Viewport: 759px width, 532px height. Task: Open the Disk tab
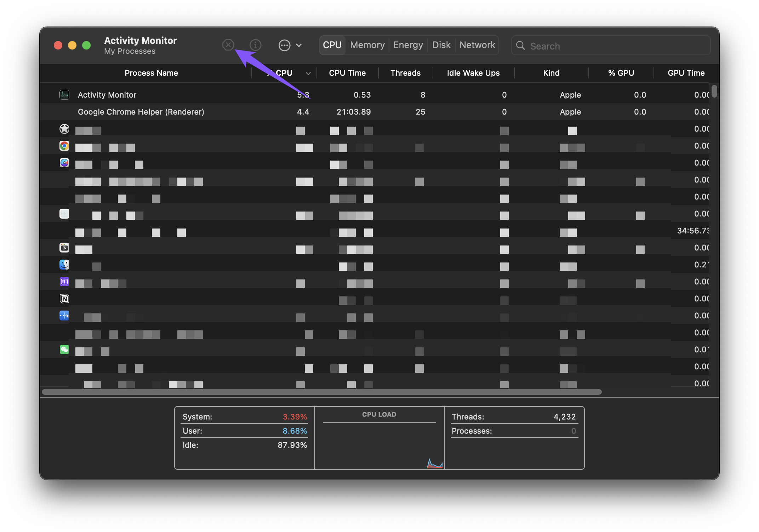[441, 45]
